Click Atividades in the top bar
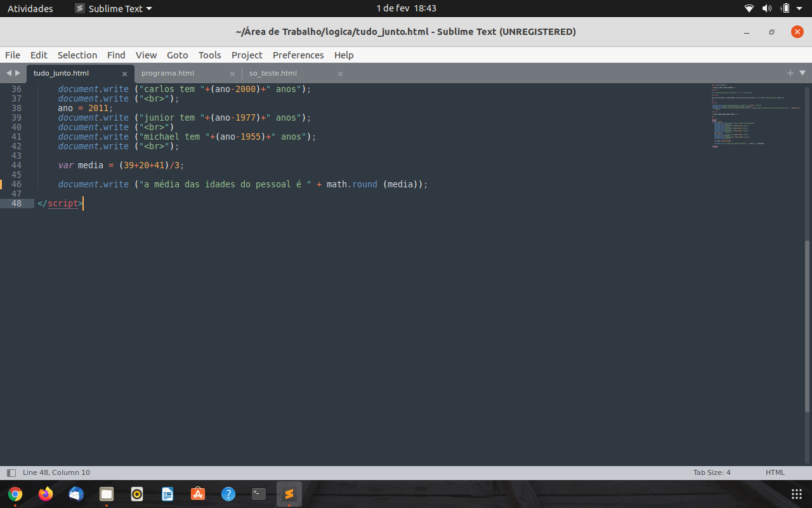The height and width of the screenshot is (508, 812). click(x=30, y=8)
